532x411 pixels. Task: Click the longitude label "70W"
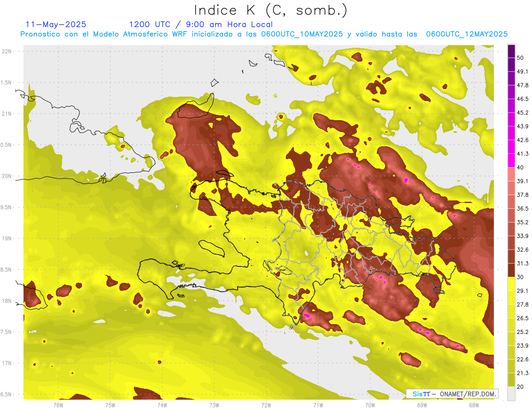370,405
